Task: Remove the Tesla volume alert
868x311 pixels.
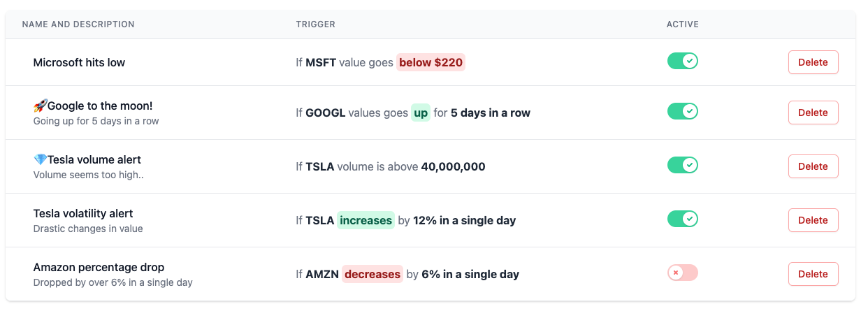Action: [x=813, y=166]
